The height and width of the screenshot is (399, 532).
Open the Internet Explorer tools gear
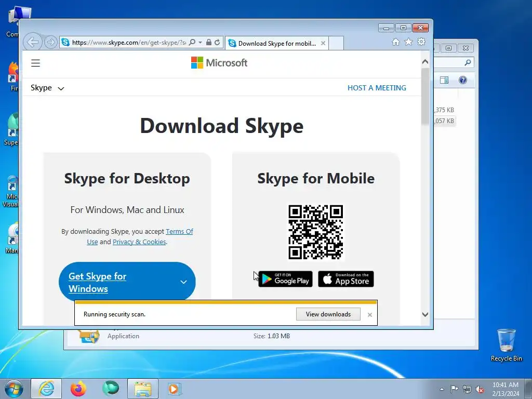[x=421, y=42]
